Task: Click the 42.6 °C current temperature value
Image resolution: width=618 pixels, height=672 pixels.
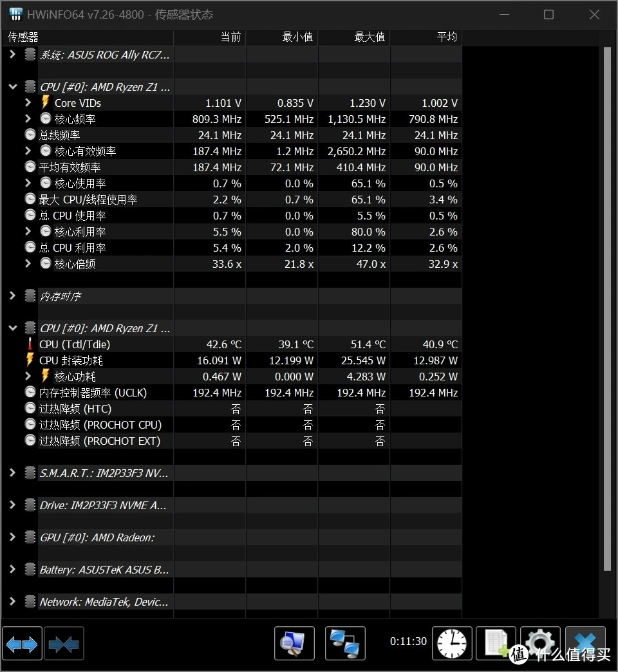Action: (x=224, y=344)
